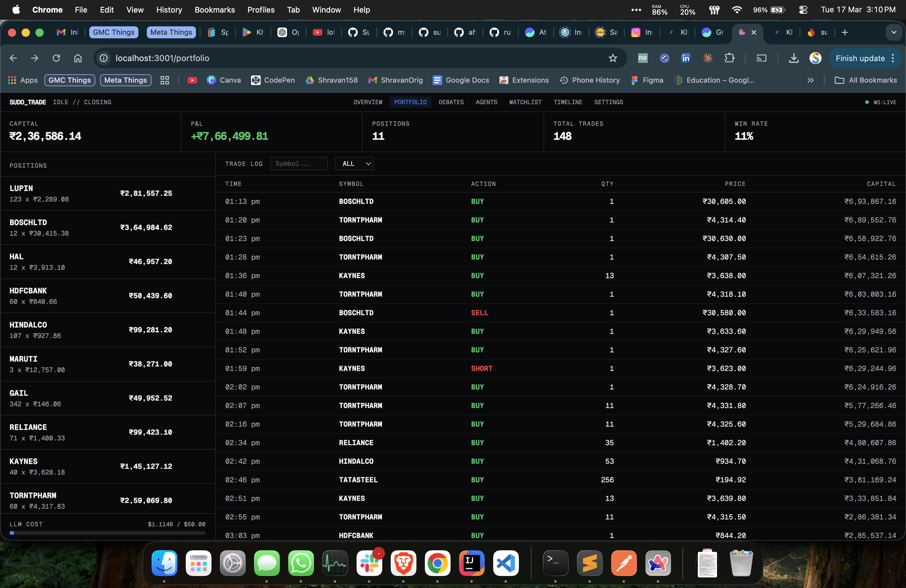
Task: View site information for localhost
Action: tap(104, 58)
